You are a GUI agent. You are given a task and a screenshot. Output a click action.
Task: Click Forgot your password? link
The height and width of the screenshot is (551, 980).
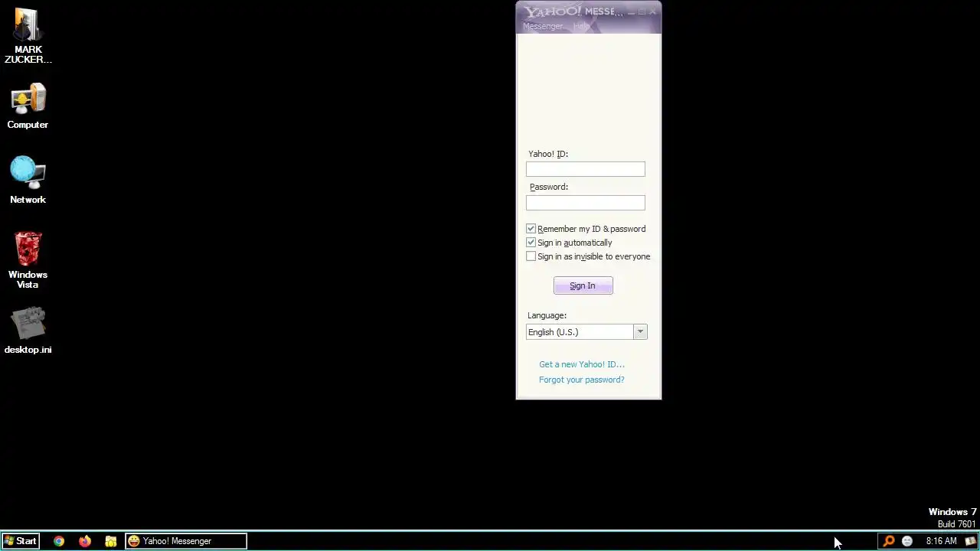click(582, 380)
